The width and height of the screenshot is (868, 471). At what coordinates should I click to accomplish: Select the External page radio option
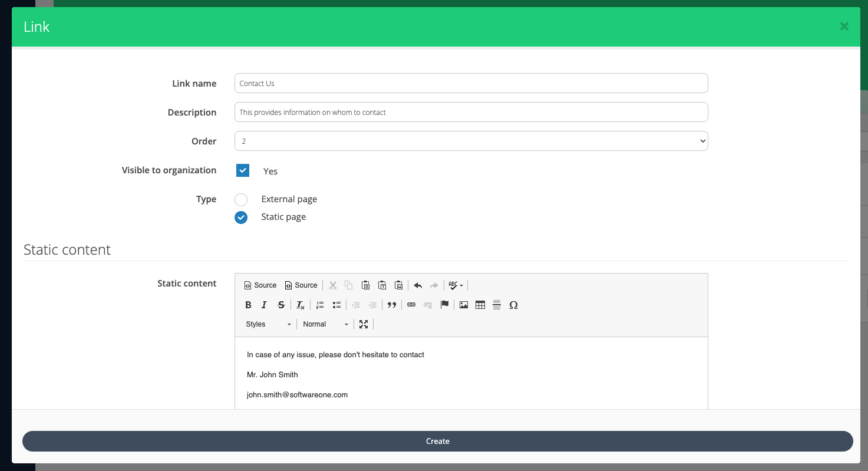pos(241,200)
